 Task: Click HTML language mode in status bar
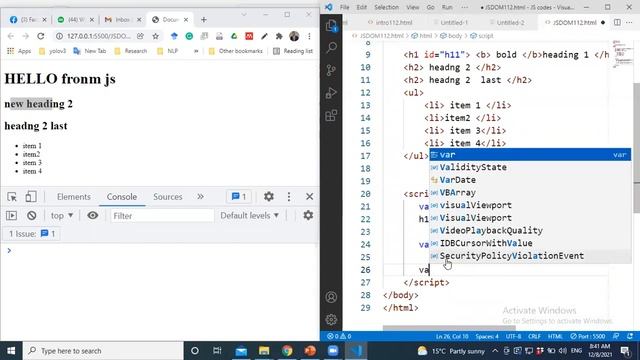555,336
